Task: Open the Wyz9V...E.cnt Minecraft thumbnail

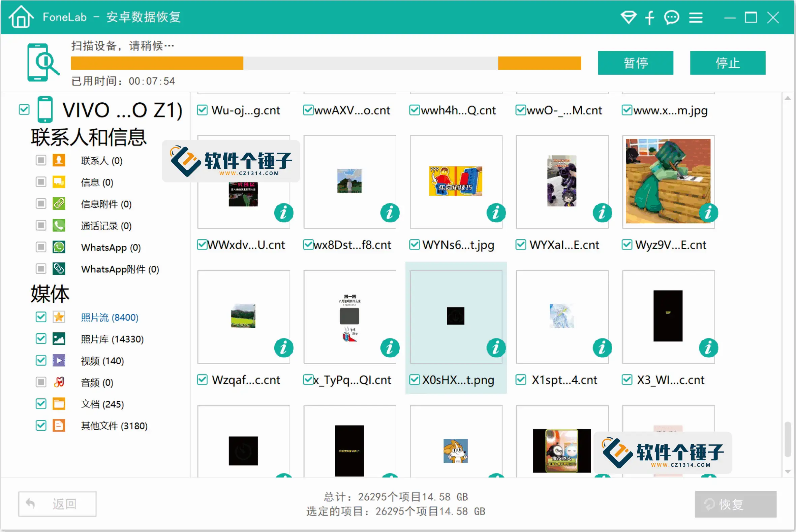Action: pos(668,181)
